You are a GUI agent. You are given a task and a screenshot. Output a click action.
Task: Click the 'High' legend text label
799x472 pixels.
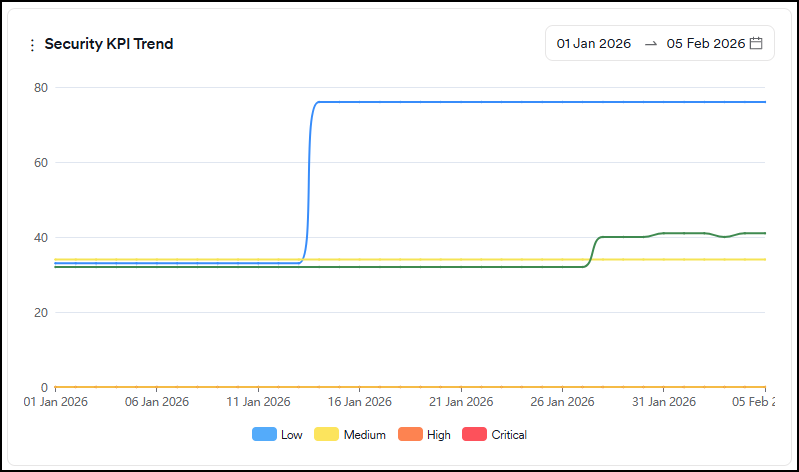click(439, 435)
